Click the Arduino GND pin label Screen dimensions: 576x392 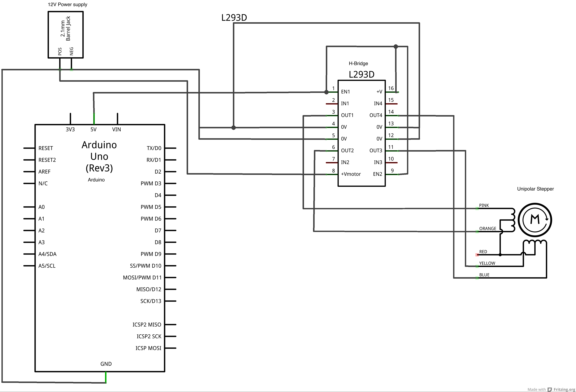click(x=106, y=364)
